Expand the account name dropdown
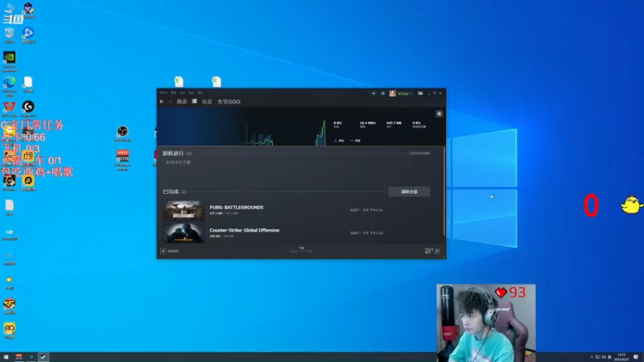The image size is (644, 362). click(x=405, y=93)
